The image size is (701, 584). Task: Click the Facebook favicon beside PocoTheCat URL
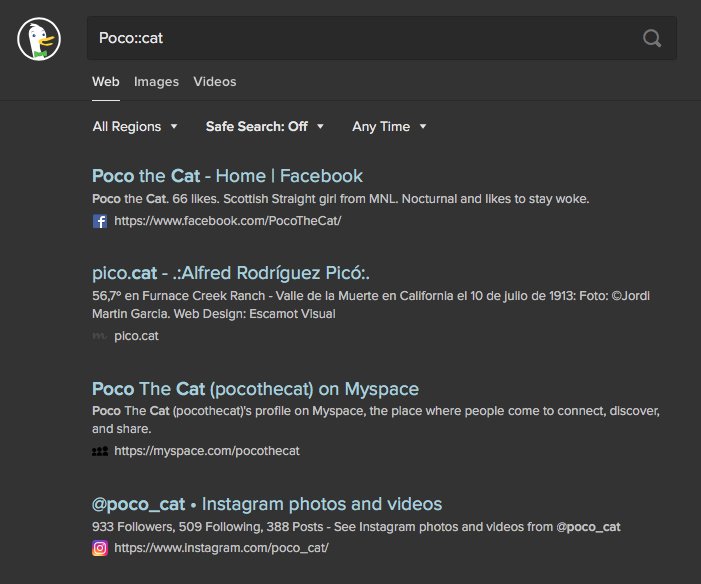coord(100,221)
